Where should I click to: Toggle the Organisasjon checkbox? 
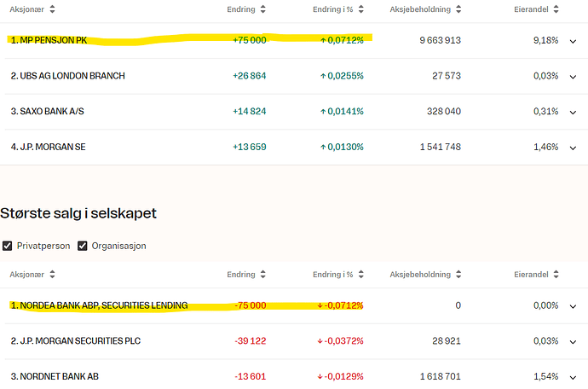pos(82,246)
